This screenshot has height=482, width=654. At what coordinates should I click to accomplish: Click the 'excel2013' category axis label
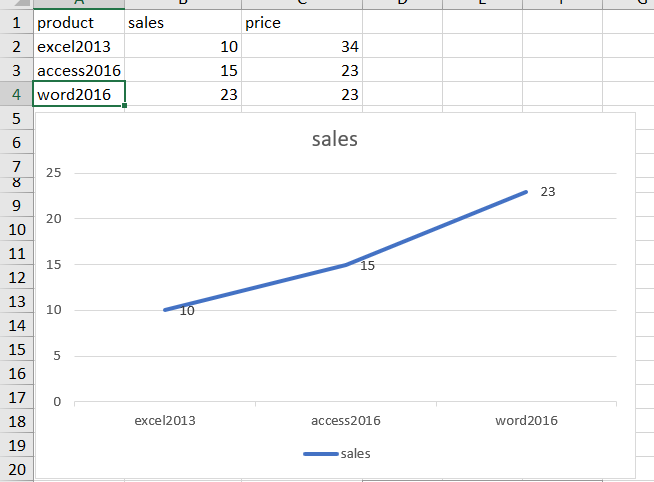165,420
